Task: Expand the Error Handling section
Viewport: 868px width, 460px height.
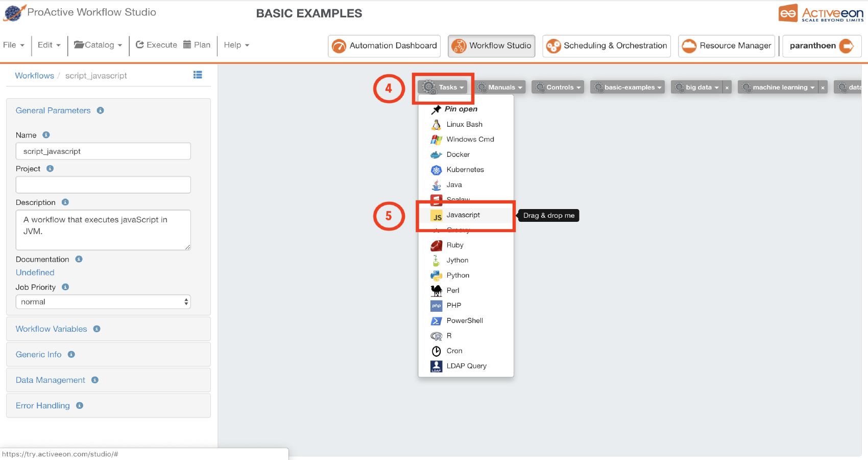Action: pos(42,405)
